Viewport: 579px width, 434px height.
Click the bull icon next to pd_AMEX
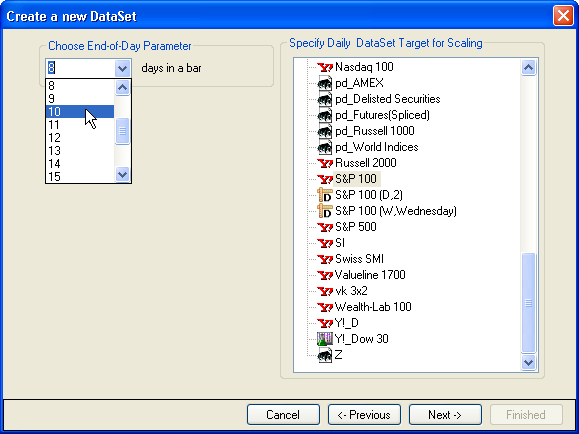(325, 83)
